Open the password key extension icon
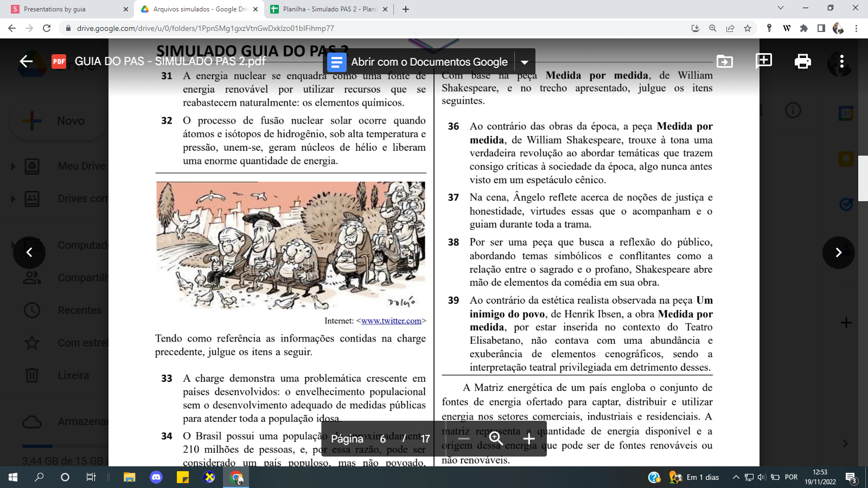Screen dimensions: 868x488 [x=769, y=28]
